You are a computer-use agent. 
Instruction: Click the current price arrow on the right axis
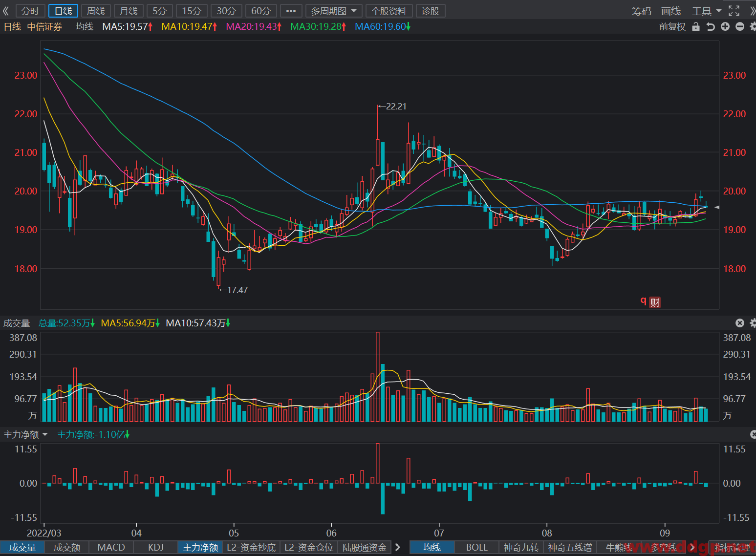tap(717, 207)
